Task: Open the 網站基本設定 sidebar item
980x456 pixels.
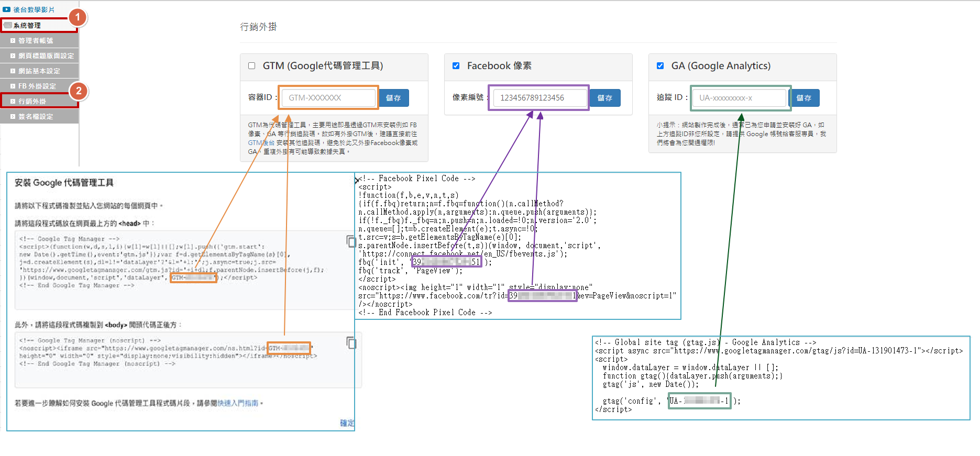Action: click(x=39, y=71)
